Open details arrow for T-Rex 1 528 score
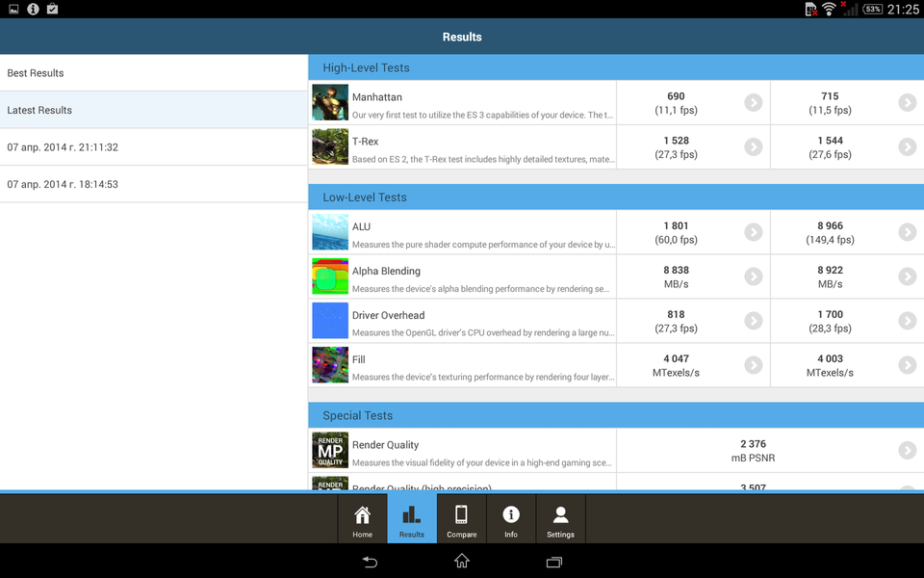The height and width of the screenshot is (578, 924). point(753,146)
